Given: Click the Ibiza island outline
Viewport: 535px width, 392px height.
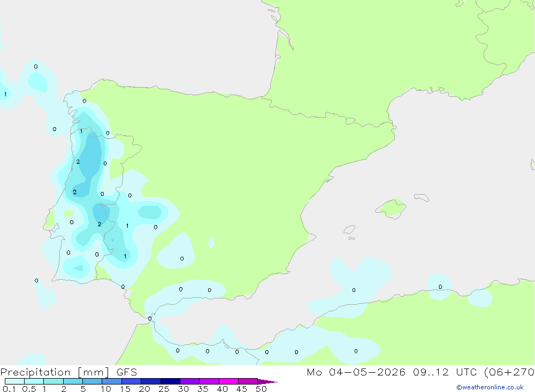Looking at the screenshot, I should [349, 229].
